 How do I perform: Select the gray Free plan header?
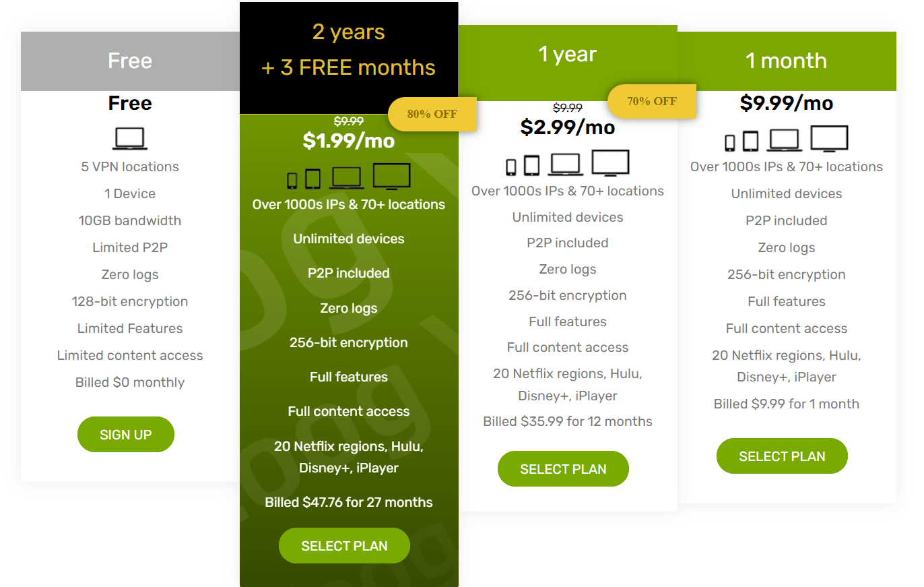click(x=130, y=61)
